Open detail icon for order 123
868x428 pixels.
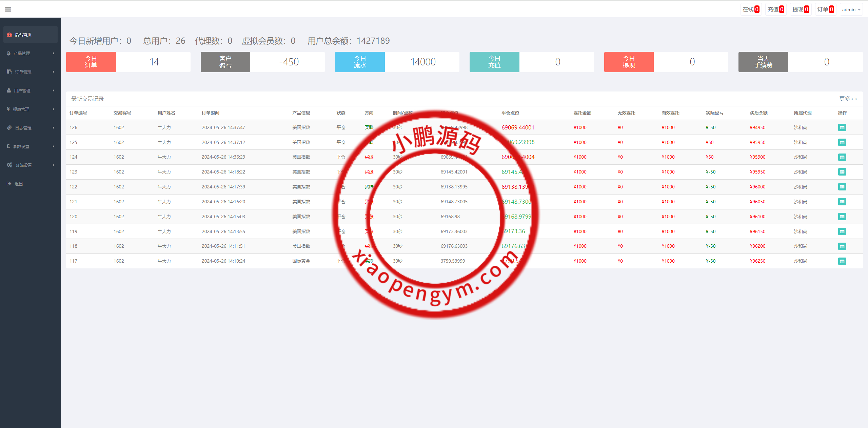coord(842,172)
